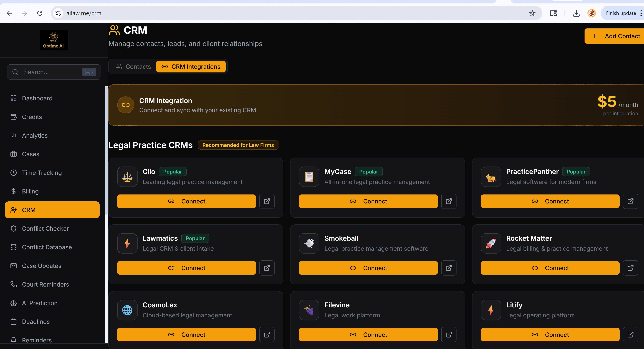Open site information icon in address bar

point(58,13)
